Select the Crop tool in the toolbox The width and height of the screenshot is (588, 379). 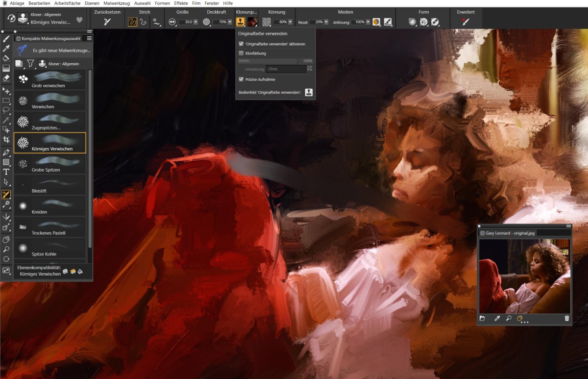(x=6, y=140)
